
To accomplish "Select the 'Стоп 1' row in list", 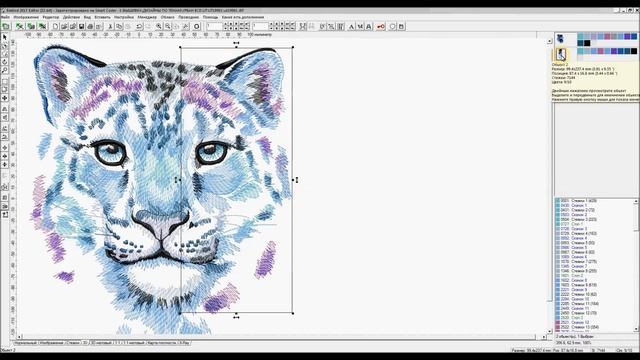I will (x=595, y=224).
